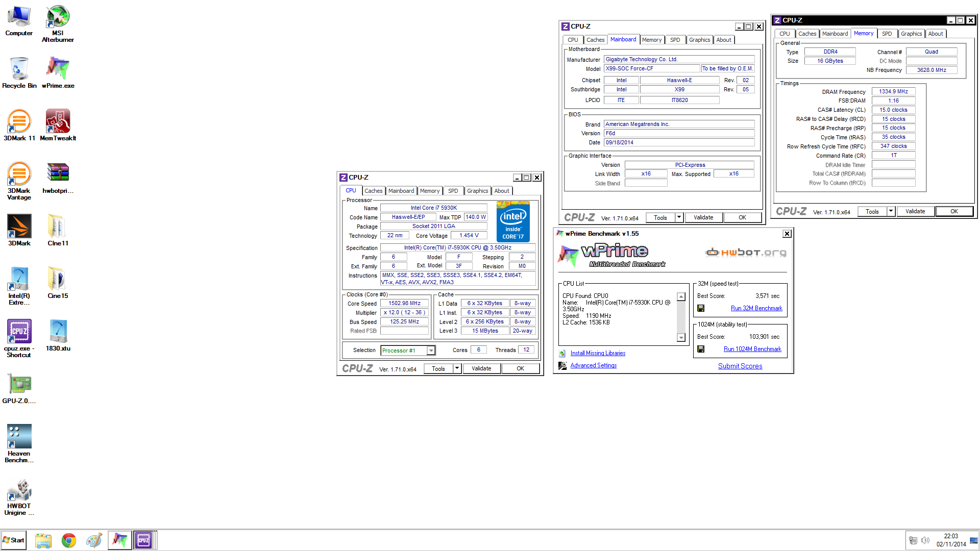The height and width of the screenshot is (551, 980).
Task: Select Intel(R) Extreme Tuning shortcut
Action: [x=19, y=286]
